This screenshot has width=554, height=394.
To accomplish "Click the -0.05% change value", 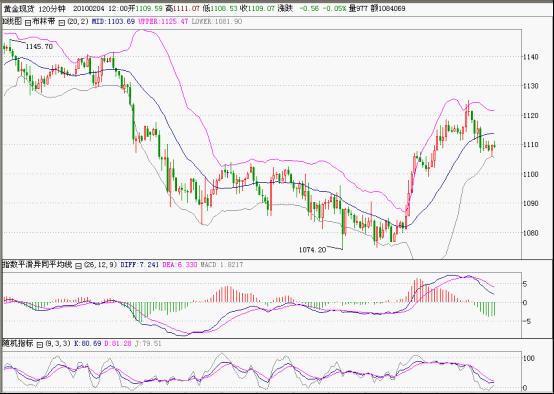I will coord(334,8).
